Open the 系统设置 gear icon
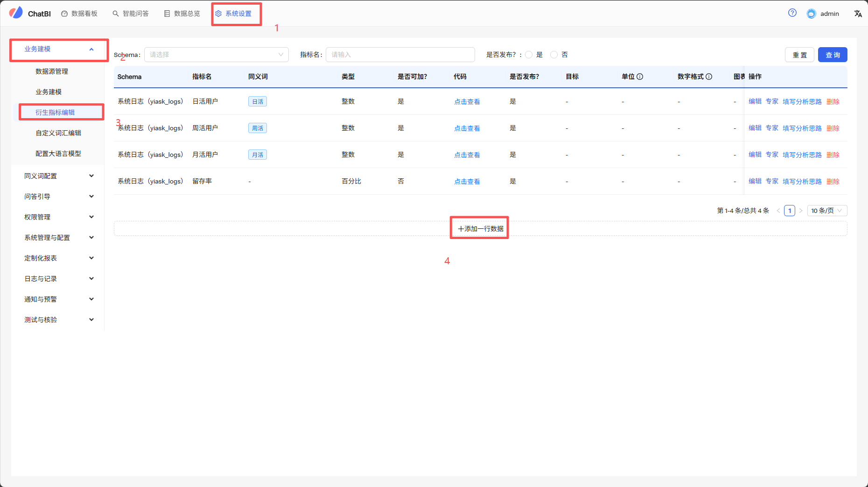Viewport: 868px width, 487px height. coord(218,14)
